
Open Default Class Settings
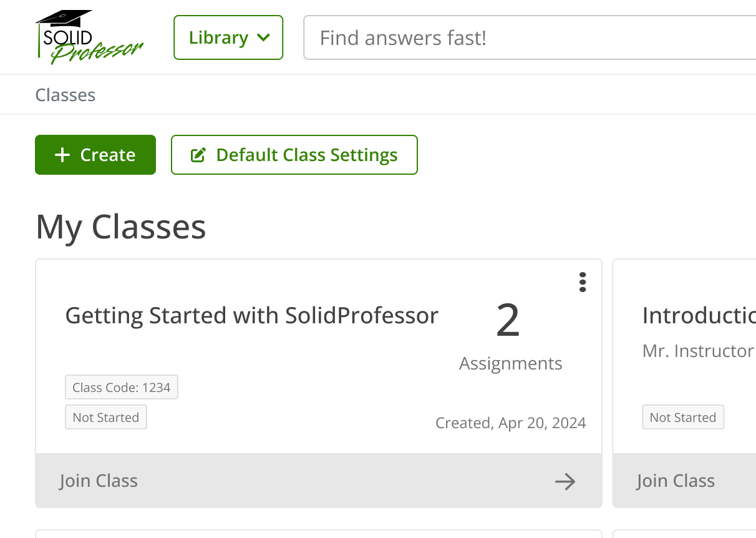pos(294,155)
